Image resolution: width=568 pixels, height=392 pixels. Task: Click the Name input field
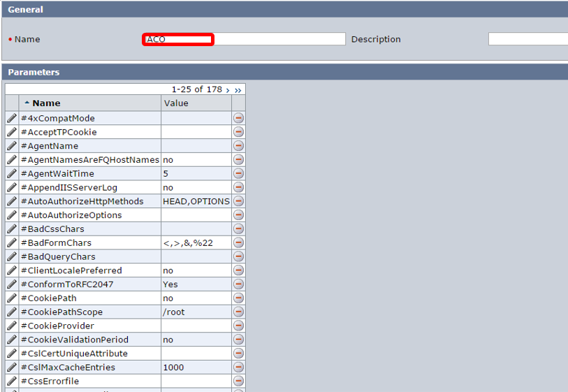(244, 39)
